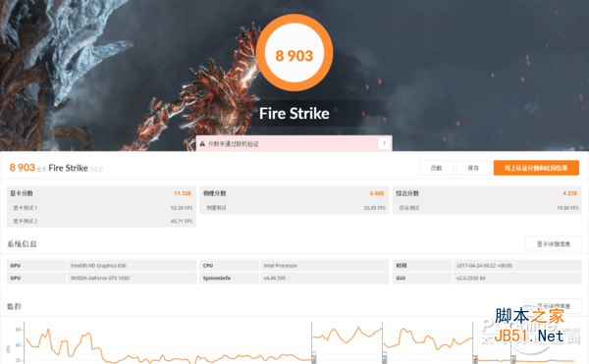Click the 保存 (save) button
Screen dimensions: 589x364
473,168
